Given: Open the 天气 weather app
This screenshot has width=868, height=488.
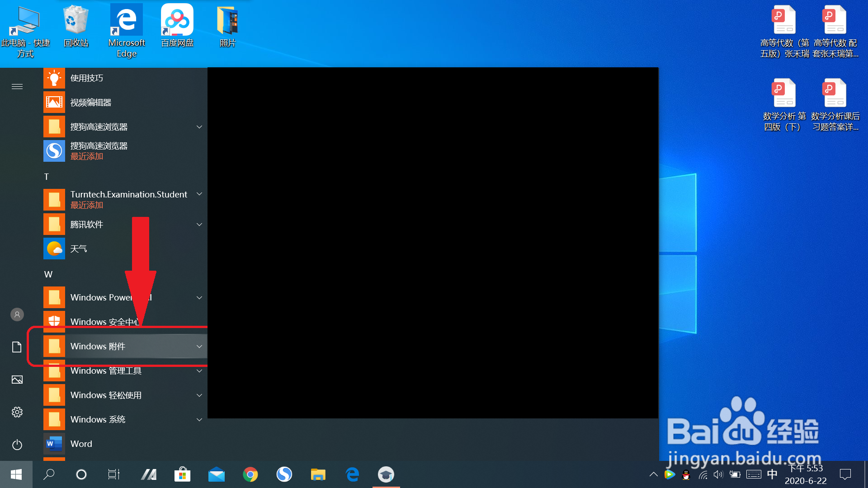Looking at the screenshot, I should (79, 249).
